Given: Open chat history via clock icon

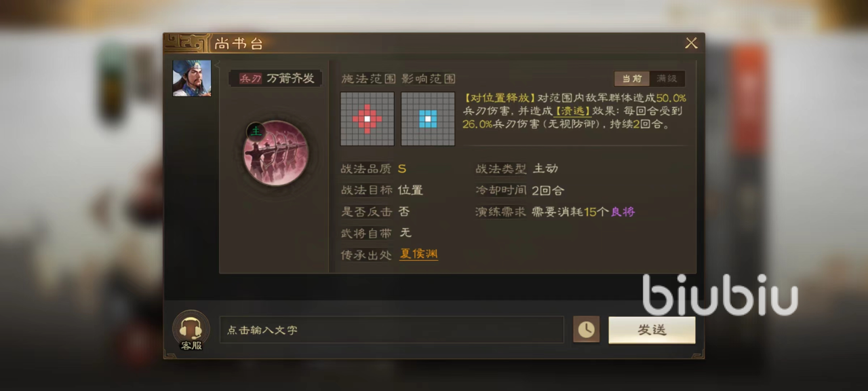Looking at the screenshot, I should [586, 330].
